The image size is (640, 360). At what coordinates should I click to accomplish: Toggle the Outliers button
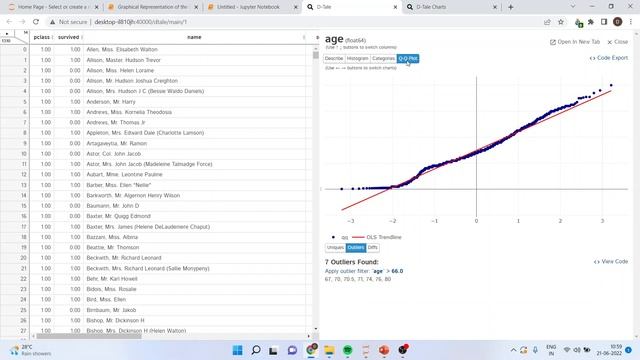tap(356, 248)
